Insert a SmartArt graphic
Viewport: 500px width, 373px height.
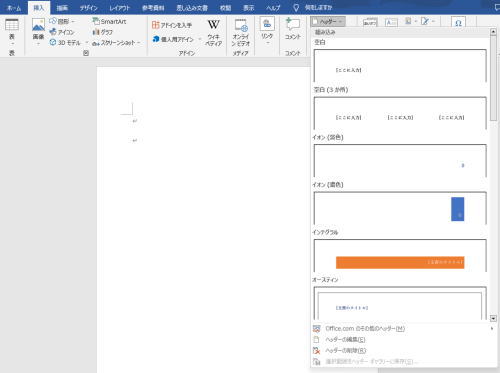(109, 21)
